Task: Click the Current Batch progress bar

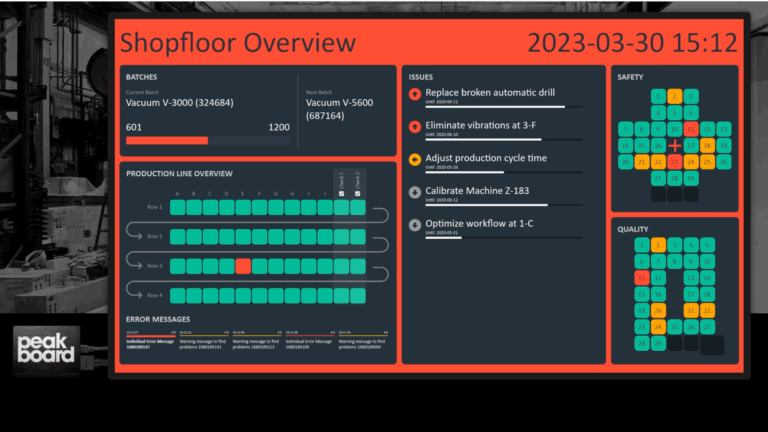Action: pos(208,141)
